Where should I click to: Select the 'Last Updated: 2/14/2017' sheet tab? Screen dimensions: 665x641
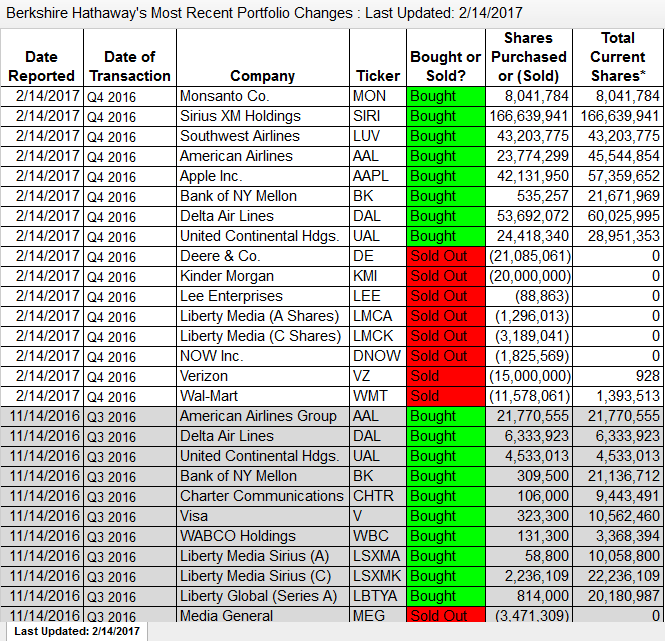coord(77,631)
